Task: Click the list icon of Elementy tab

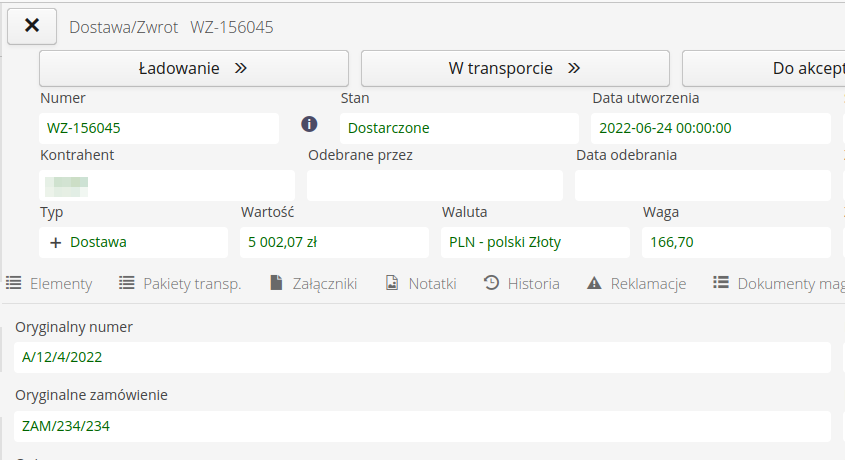Action: pos(13,283)
